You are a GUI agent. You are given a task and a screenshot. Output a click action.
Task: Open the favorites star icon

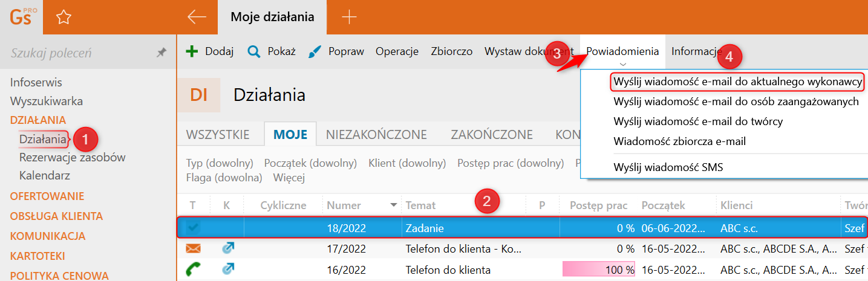pos(64,18)
